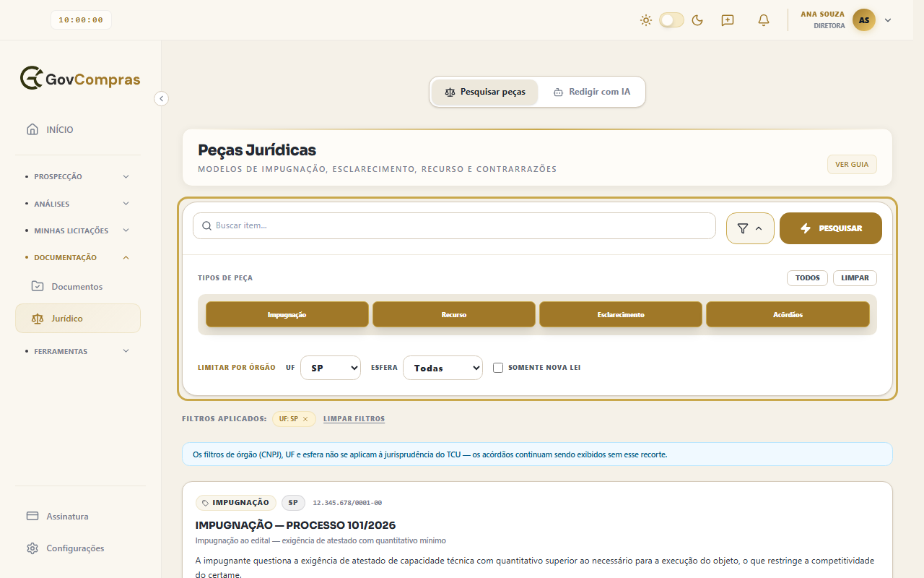Expand the Prospecção menu section
The height and width of the screenshot is (578, 924).
click(78, 176)
